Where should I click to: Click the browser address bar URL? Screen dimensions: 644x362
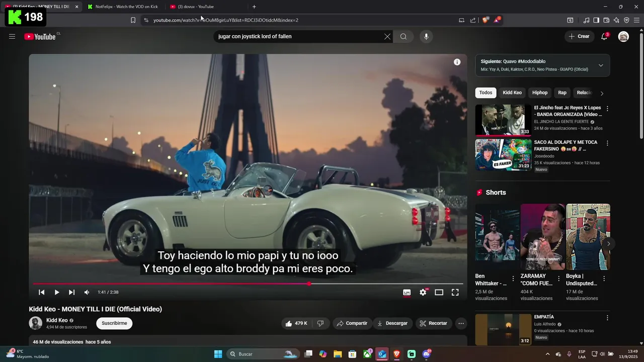[x=226, y=20]
